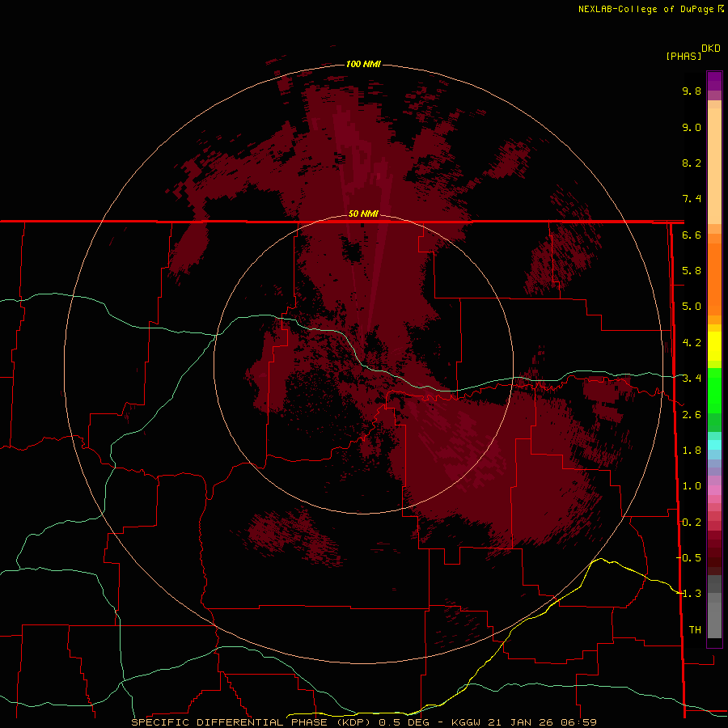Select the 0.2 scale value
The image size is (728, 728).
692,523
